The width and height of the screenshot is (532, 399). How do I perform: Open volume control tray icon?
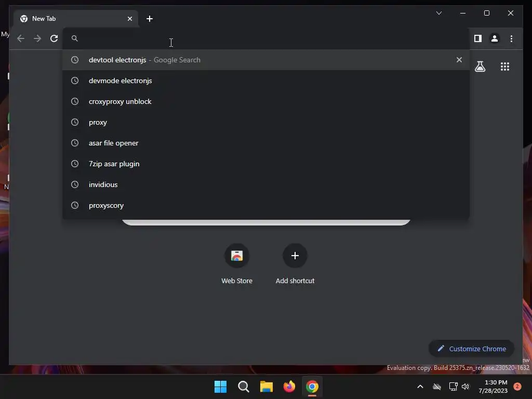[465, 387]
